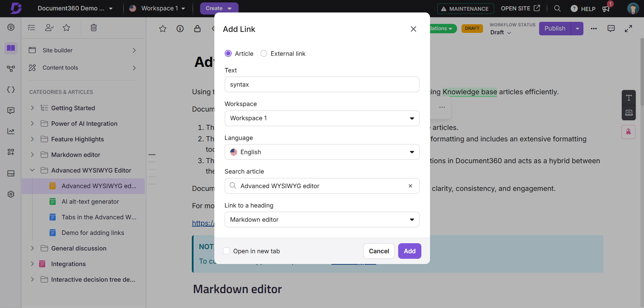Click the trash recycle bin icon
Screen dimensions: 644x308
[93, 27]
